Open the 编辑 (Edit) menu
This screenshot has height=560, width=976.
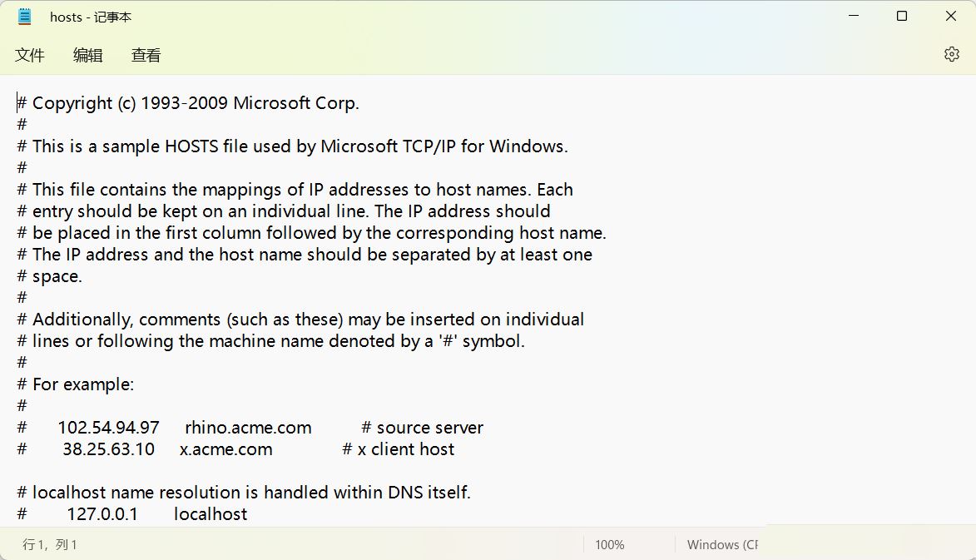point(88,55)
